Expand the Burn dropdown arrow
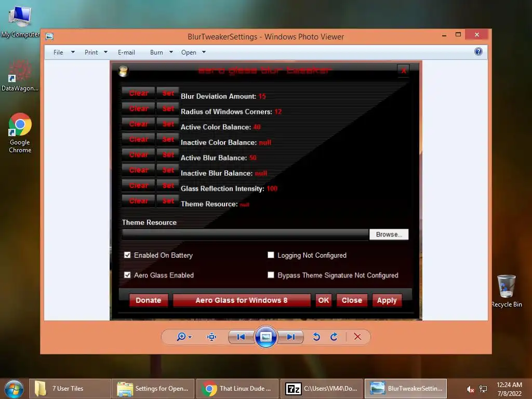This screenshot has width=532, height=399. (x=171, y=52)
